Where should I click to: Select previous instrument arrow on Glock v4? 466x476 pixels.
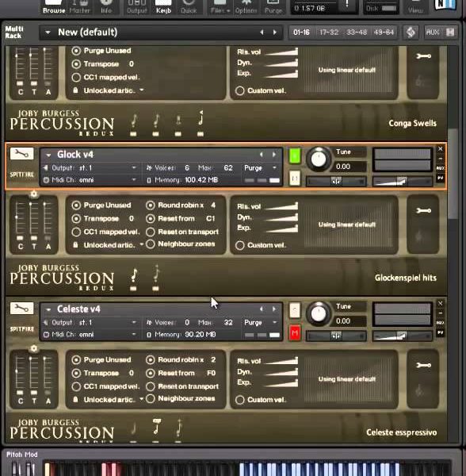point(261,155)
